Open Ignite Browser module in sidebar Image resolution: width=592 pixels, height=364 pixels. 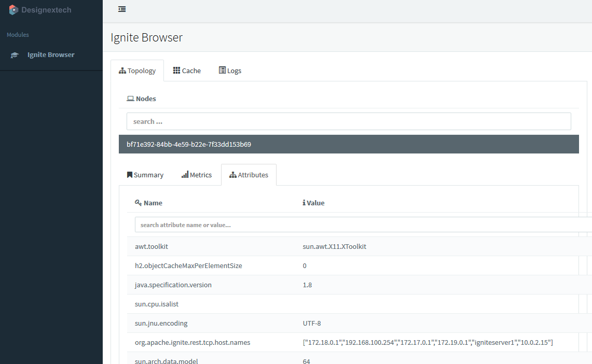point(51,54)
